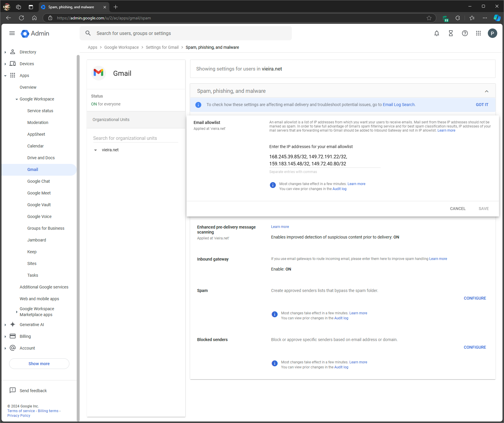Click SAVE in the Email allowlist editor
Image resolution: width=504 pixels, height=423 pixels.
(x=484, y=209)
